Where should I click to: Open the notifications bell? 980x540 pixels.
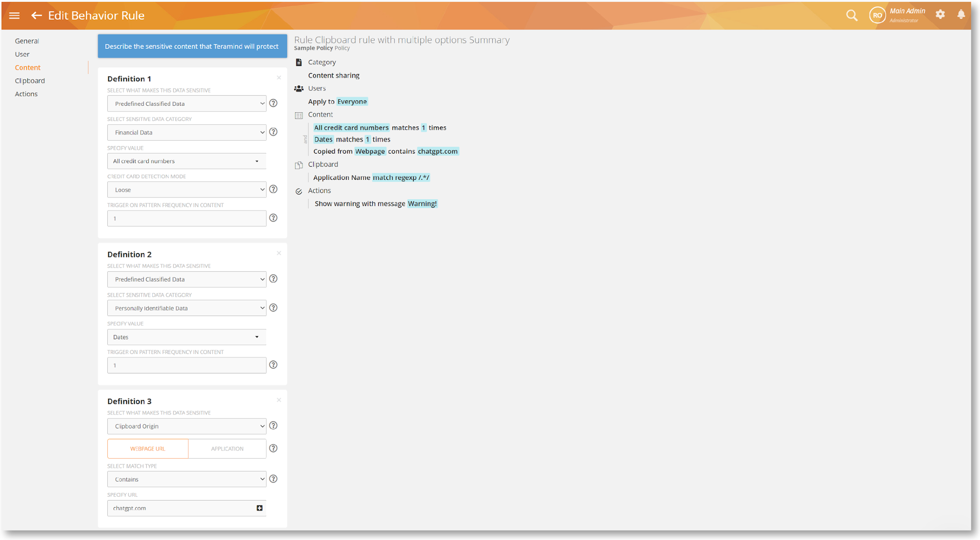point(960,14)
